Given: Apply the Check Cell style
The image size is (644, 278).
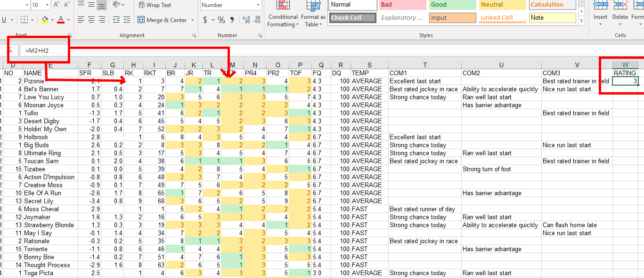Looking at the screenshot, I should tap(352, 17).
